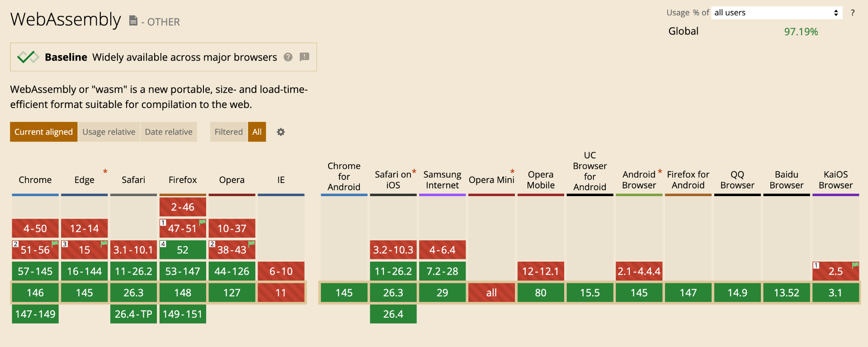Open the 'all users' usage dropdown
868x347 pixels.
click(776, 13)
